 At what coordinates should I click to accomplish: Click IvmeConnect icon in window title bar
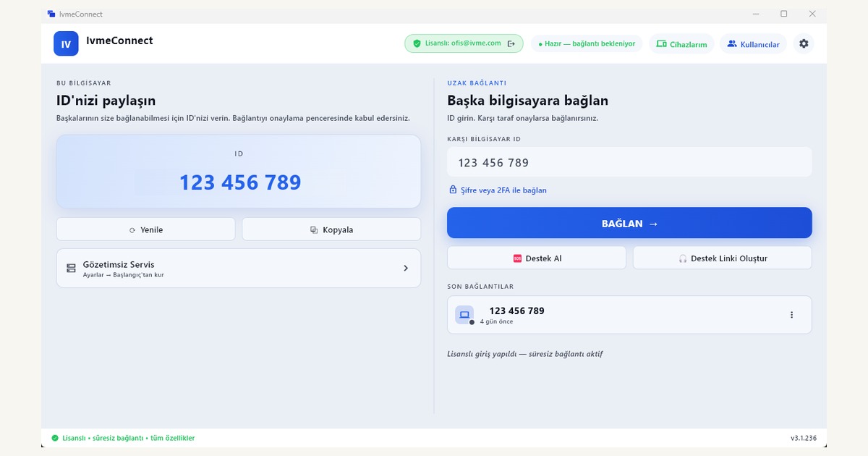click(51, 14)
